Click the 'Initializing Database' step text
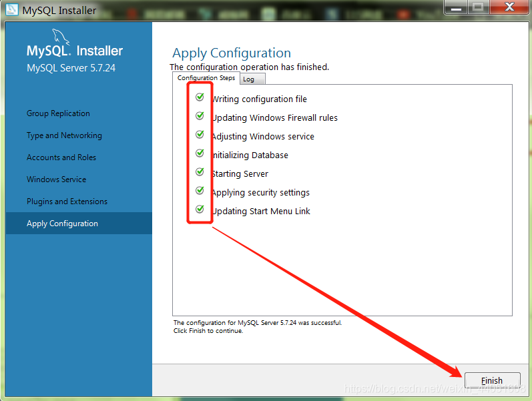 click(250, 155)
